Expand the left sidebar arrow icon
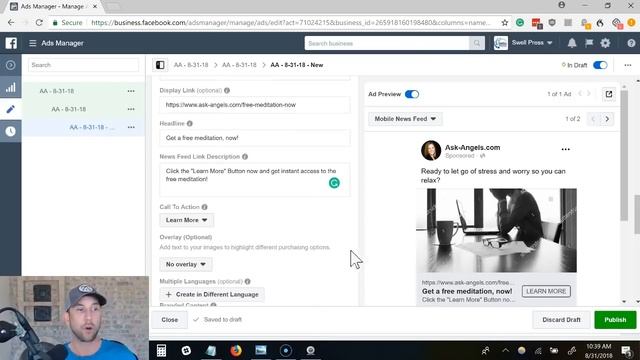 pos(11,65)
